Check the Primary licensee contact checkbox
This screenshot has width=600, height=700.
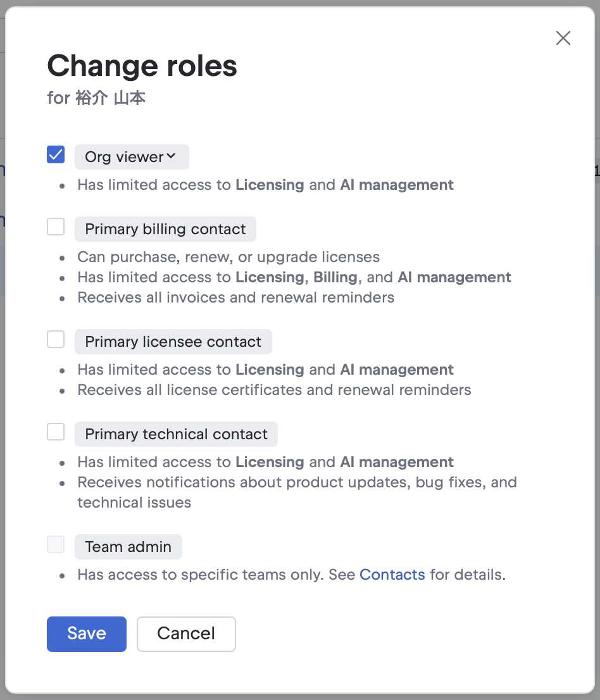click(56, 339)
